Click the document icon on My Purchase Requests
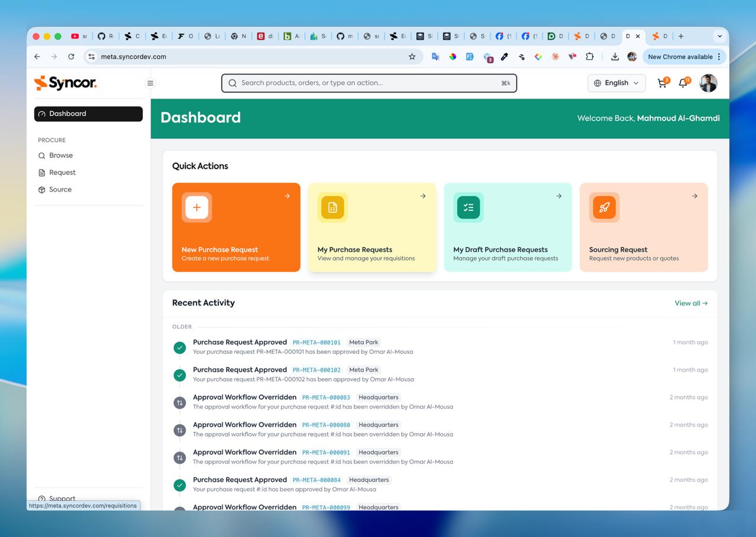Screen dimensions: 756x537 (333, 207)
